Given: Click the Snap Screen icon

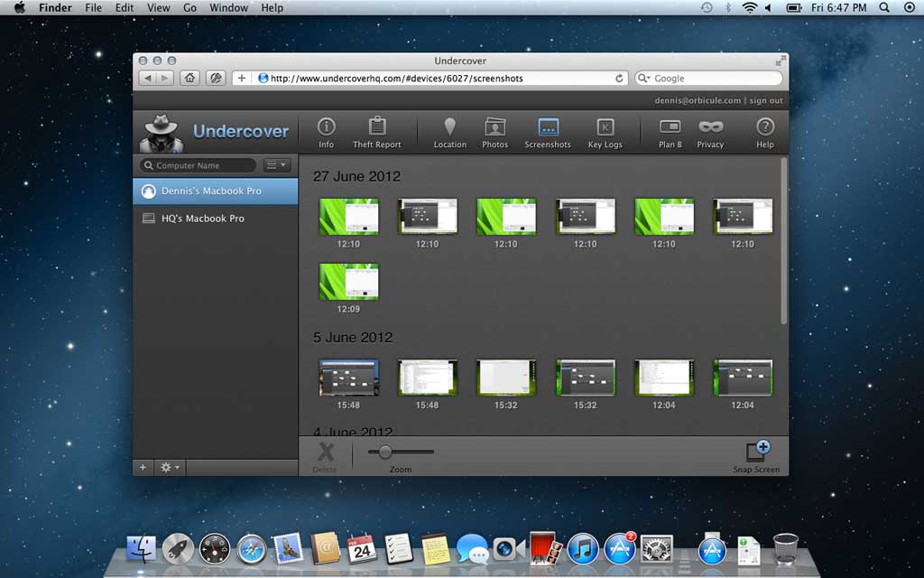Looking at the screenshot, I should [x=757, y=452].
